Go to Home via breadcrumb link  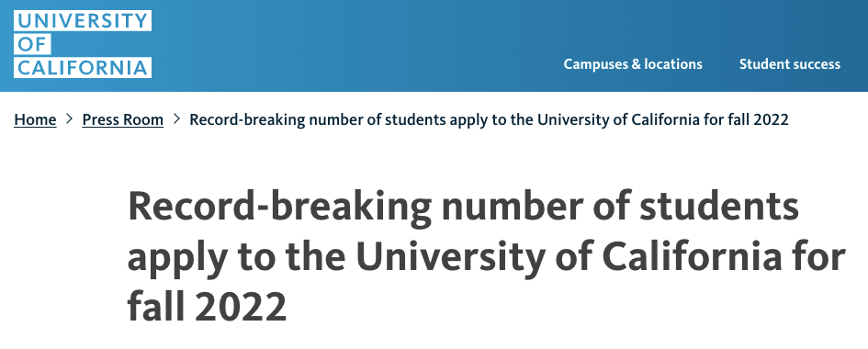pyautogui.click(x=35, y=119)
